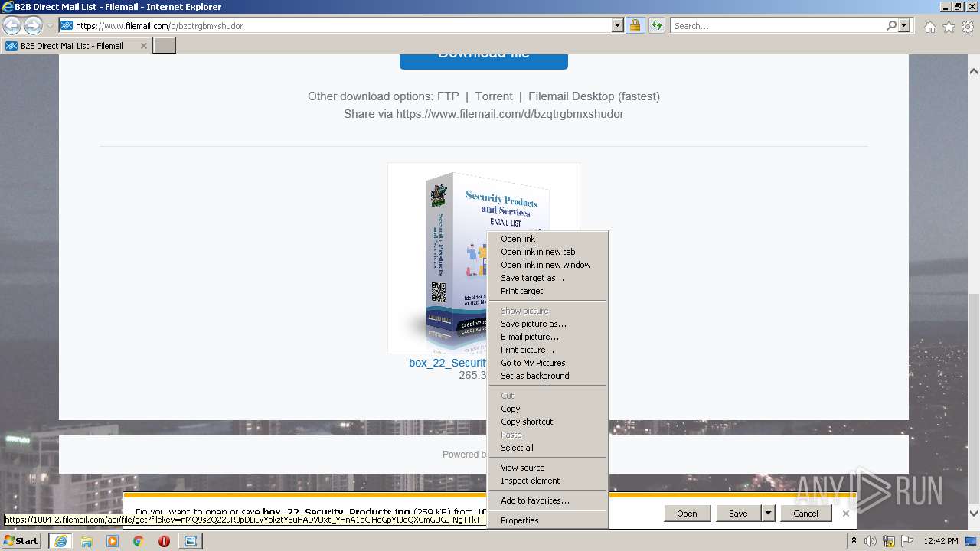The width and height of the screenshot is (980, 551).
Task: Open the Filemail Desktop (fastest) link
Action: click(x=594, y=96)
